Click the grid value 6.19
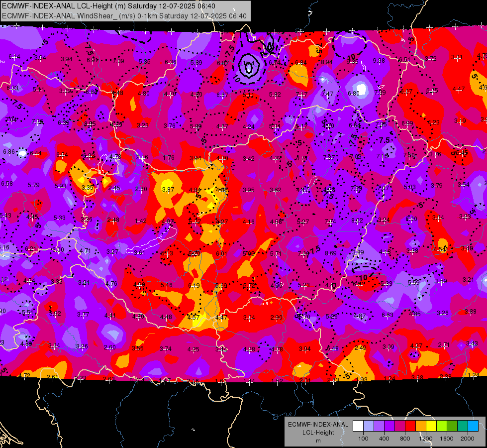487x448 pixels. [x=194, y=285]
